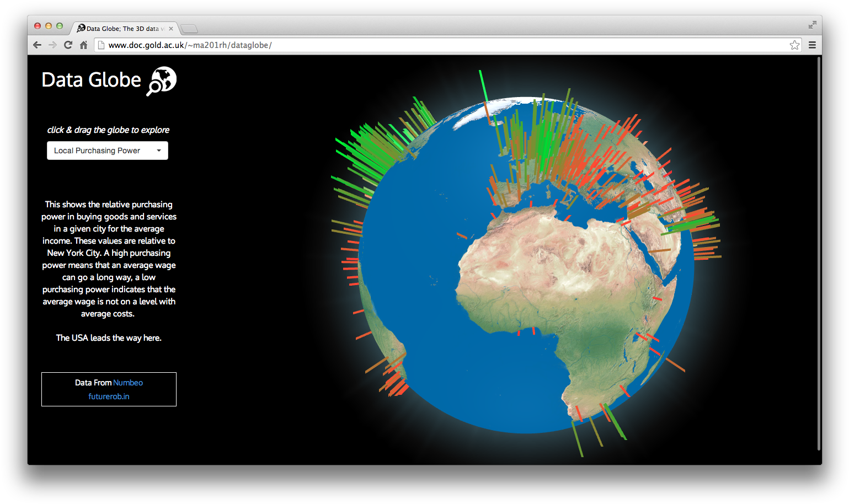Click the dropdown arrow next to Local Purchasing Power

coord(159,150)
